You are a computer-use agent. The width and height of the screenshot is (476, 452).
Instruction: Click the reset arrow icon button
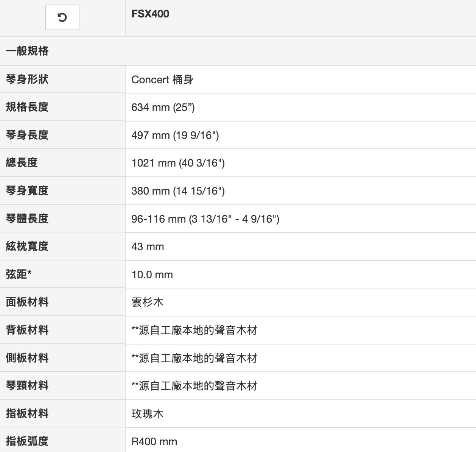(x=62, y=17)
